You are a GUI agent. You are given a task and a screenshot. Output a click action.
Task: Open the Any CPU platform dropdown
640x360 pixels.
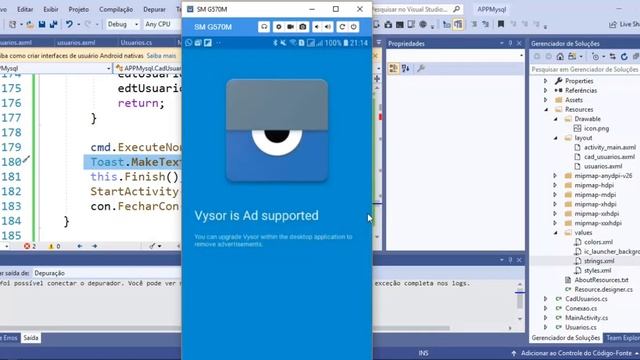click(x=162, y=24)
